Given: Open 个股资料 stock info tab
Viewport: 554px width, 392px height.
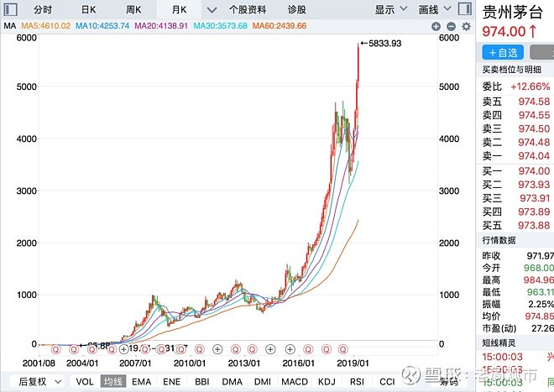Looking at the screenshot, I should (x=248, y=9).
